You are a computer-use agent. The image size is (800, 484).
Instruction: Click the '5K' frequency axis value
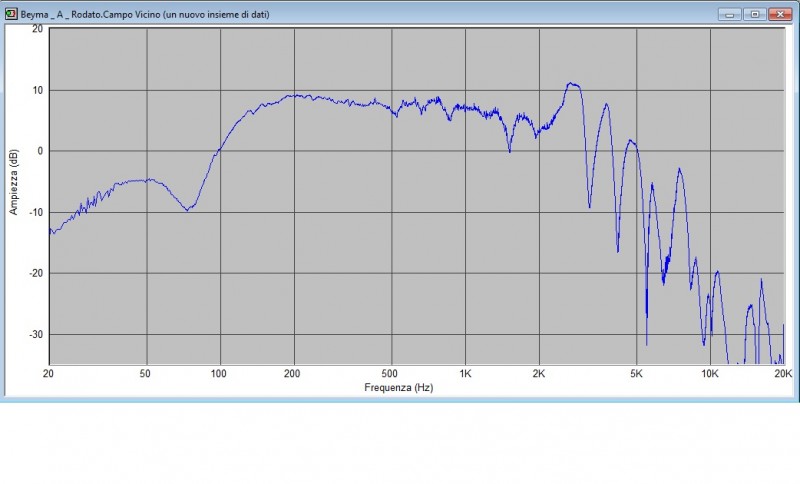point(636,374)
